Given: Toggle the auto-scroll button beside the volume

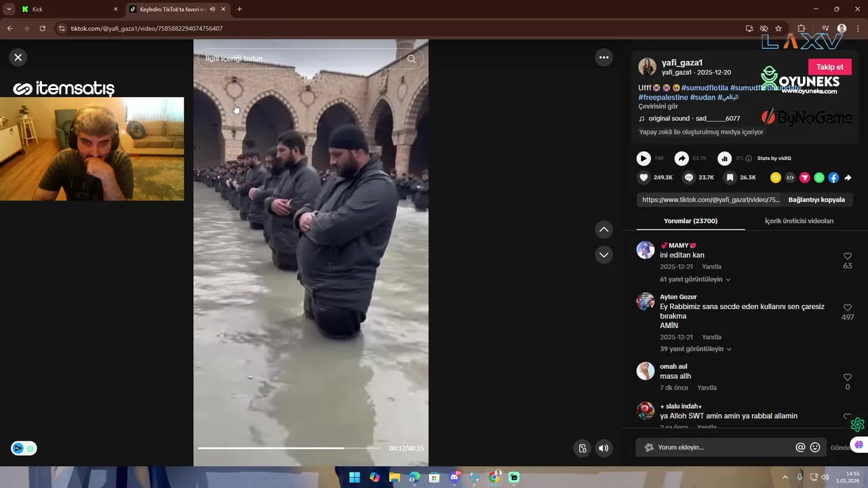Looking at the screenshot, I should (582, 448).
